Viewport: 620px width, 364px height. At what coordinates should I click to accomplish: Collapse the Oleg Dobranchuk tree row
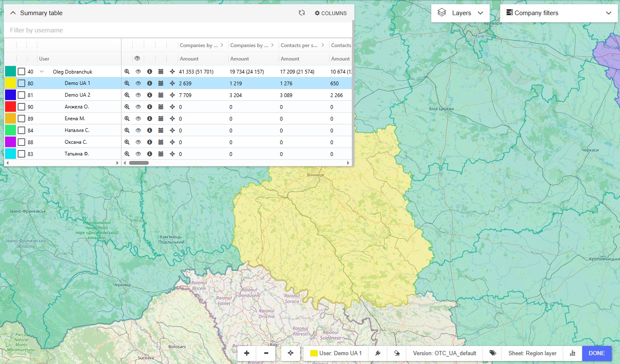[42, 72]
